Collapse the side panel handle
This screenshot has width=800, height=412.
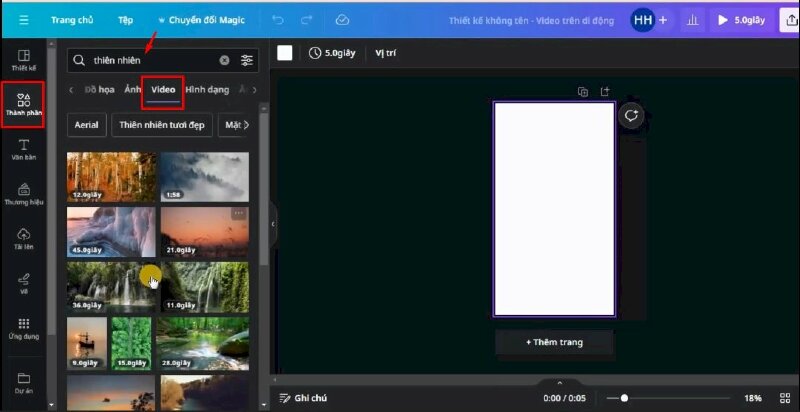[x=273, y=225]
